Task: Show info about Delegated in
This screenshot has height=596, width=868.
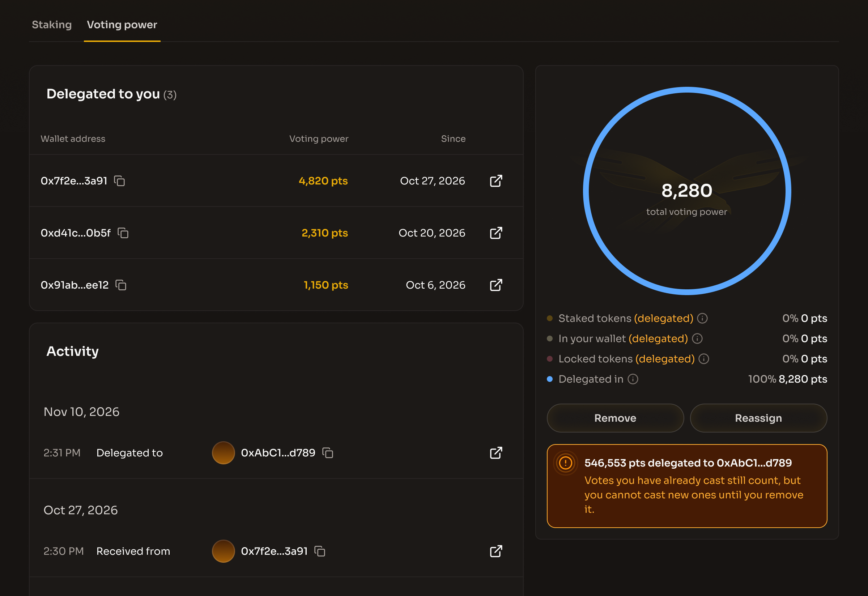Action: pyautogui.click(x=633, y=379)
